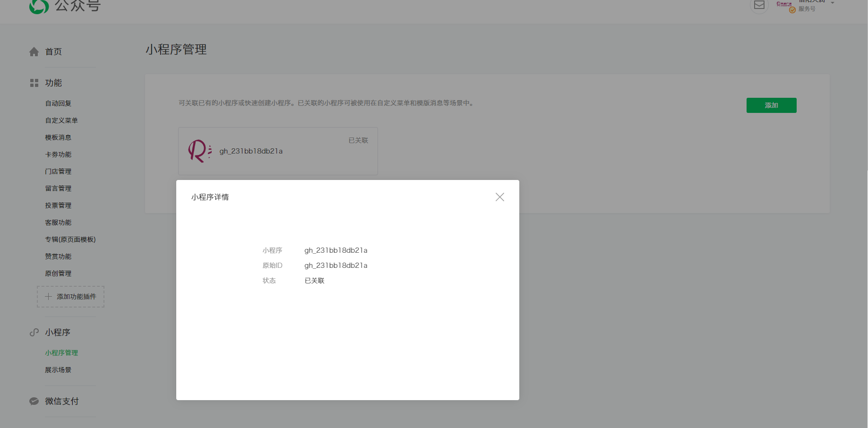The width and height of the screenshot is (868, 428).
Task: Click the 小程序 link icon
Action: coord(34,332)
